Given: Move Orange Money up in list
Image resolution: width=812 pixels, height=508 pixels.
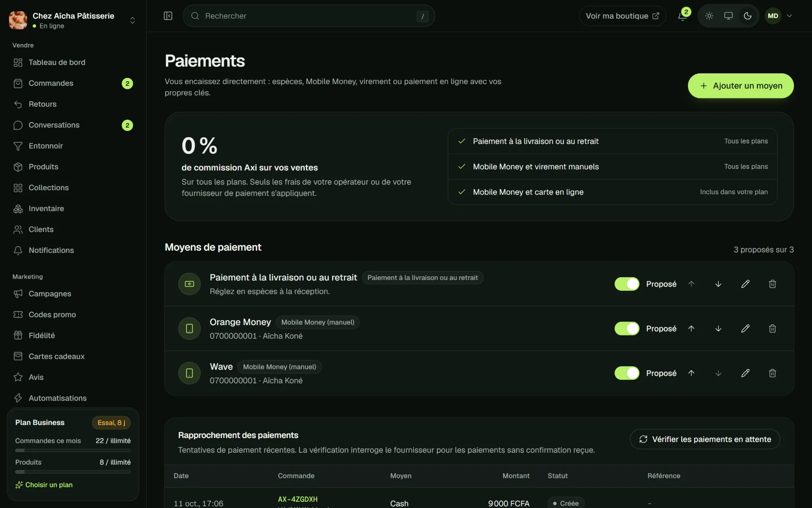Looking at the screenshot, I should [x=691, y=329].
